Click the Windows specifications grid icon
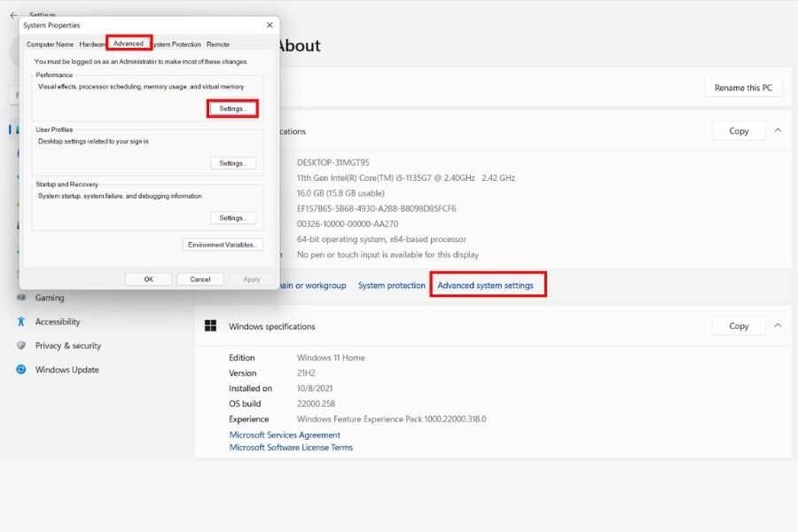798x532 pixels. coord(211,326)
